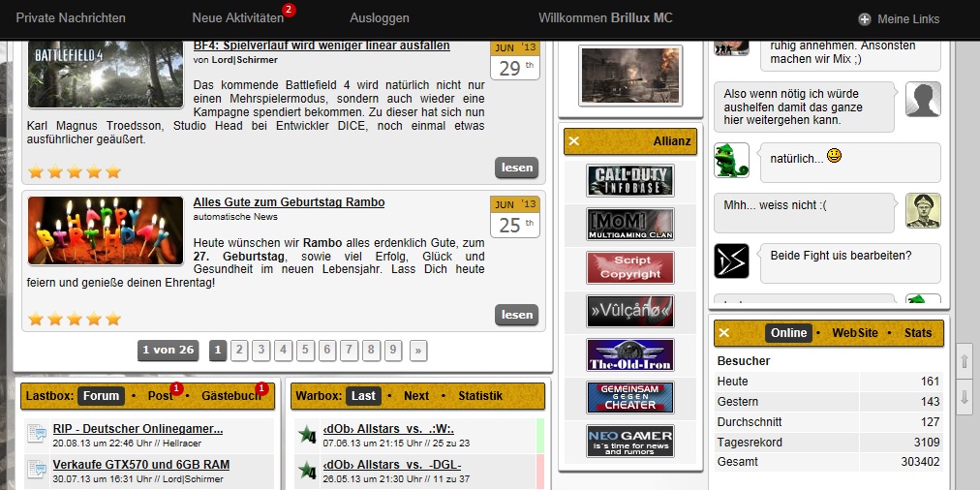980x490 pixels.
Task: Switch Lastbox to Post tab
Action: point(161,396)
